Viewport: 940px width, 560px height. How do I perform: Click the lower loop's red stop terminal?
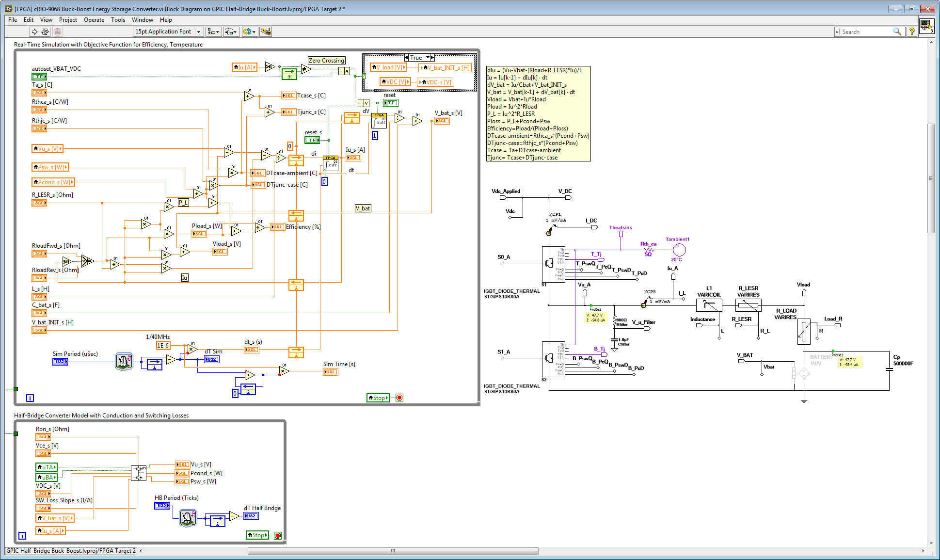point(278,535)
